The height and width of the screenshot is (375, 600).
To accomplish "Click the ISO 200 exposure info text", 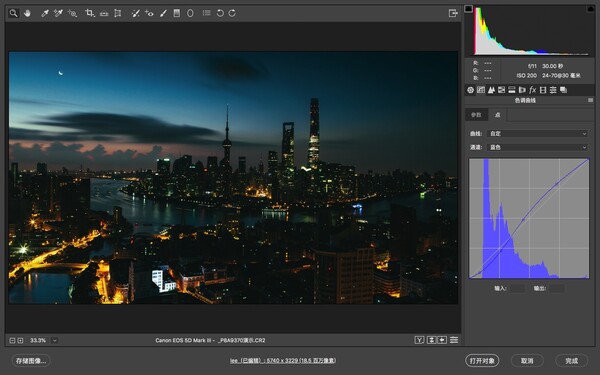I will [527, 76].
